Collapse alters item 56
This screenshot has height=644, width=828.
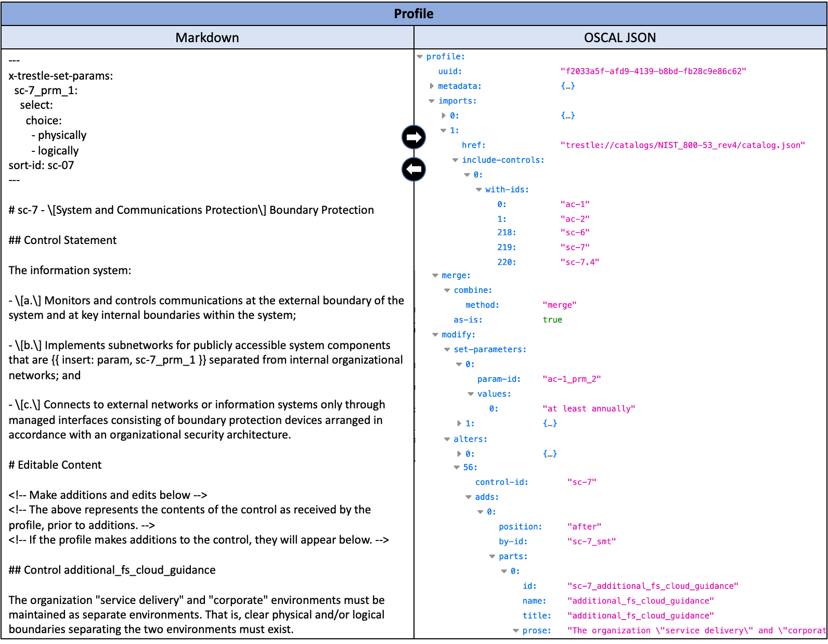457,468
